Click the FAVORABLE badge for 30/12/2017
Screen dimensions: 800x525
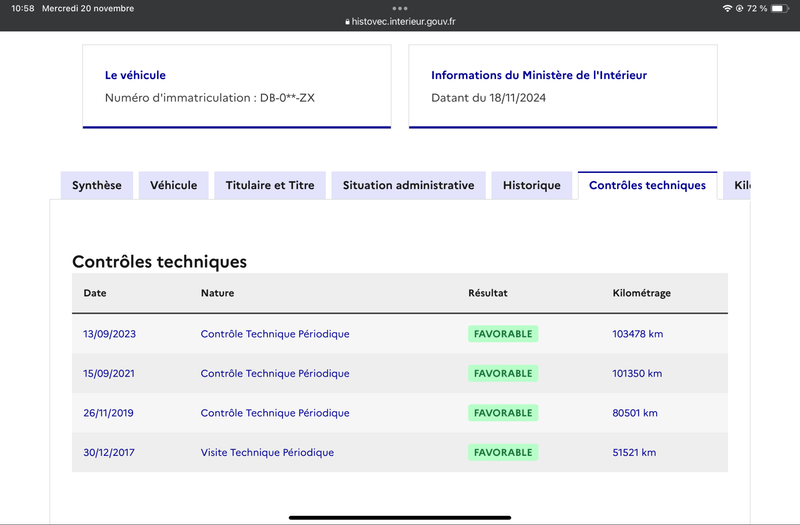tap(503, 452)
